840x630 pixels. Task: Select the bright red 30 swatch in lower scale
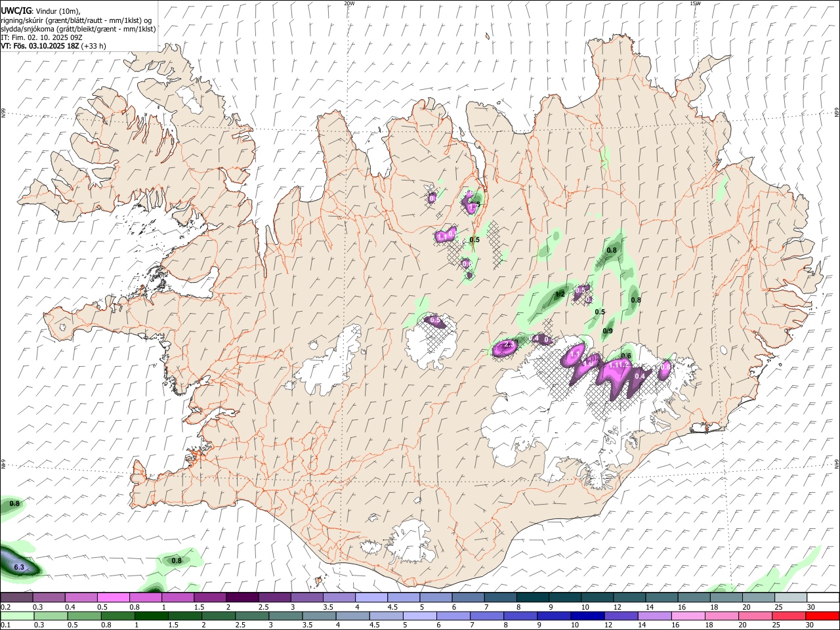[822, 616]
